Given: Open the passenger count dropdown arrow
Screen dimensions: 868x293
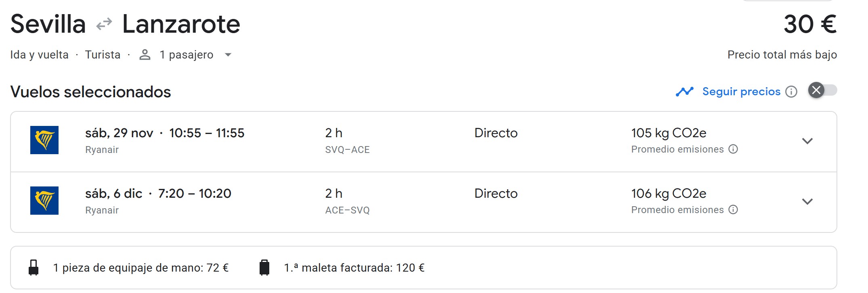Looking at the screenshot, I should point(228,55).
